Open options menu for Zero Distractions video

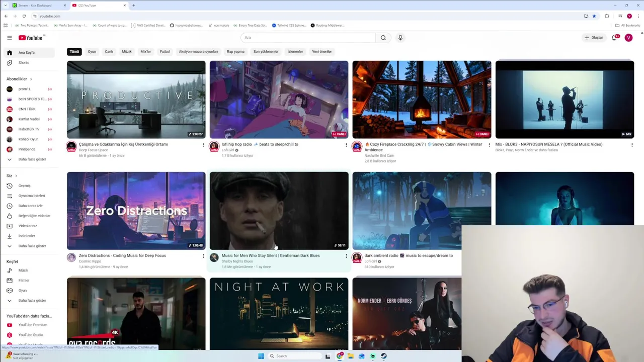coord(203,256)
